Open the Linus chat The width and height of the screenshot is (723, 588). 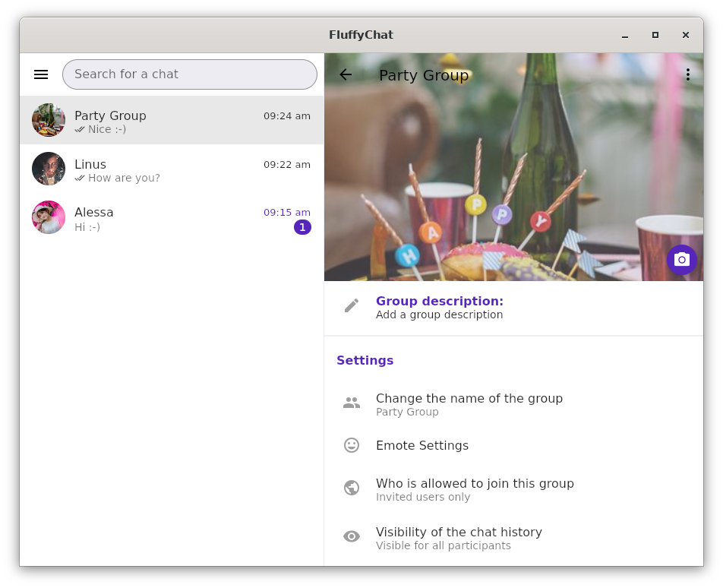pyautogui.click(x=172, y=169)
